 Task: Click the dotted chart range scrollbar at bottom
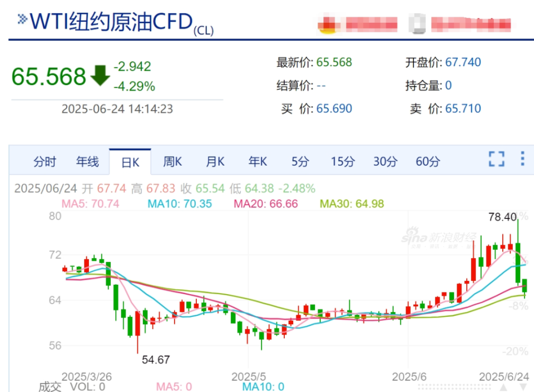pos(454,387)
